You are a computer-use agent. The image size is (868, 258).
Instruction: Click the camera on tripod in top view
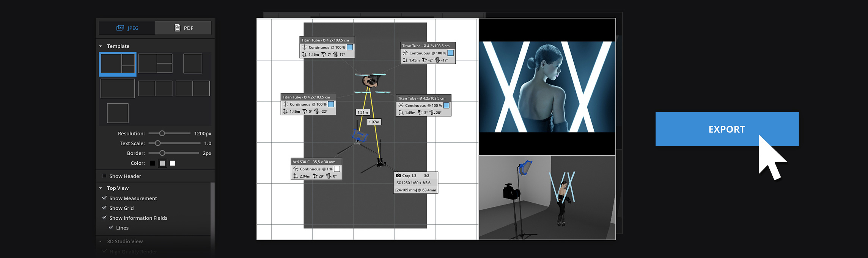(381, 163)
